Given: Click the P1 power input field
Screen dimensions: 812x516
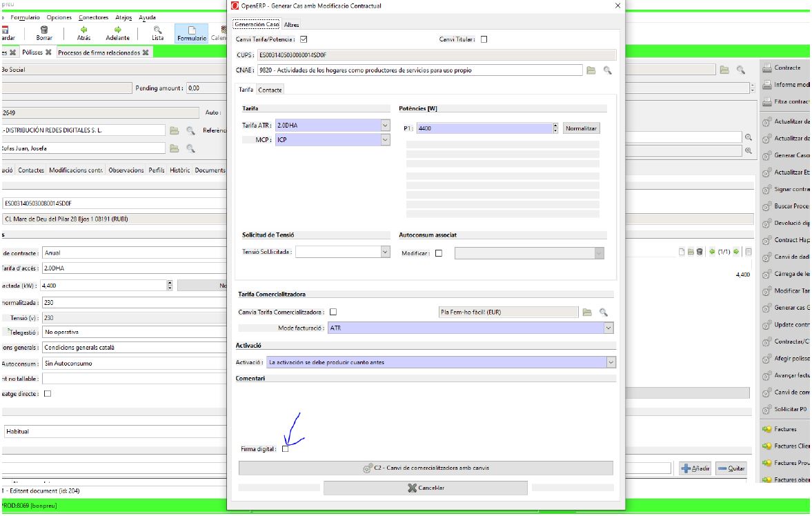Looking at the screenshot, I should pyautogui.click(x=483, y=128).
